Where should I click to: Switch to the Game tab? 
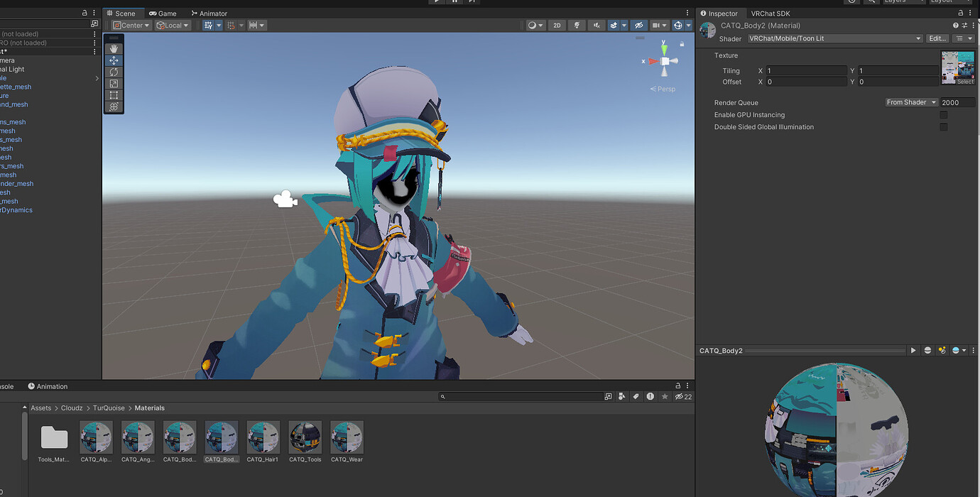(163, 13)
